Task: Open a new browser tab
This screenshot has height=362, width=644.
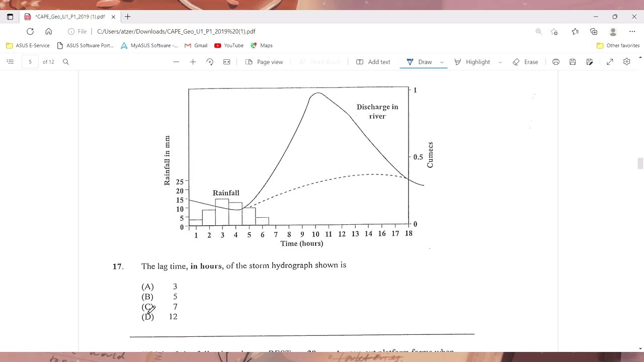Action: coord(128,17)
